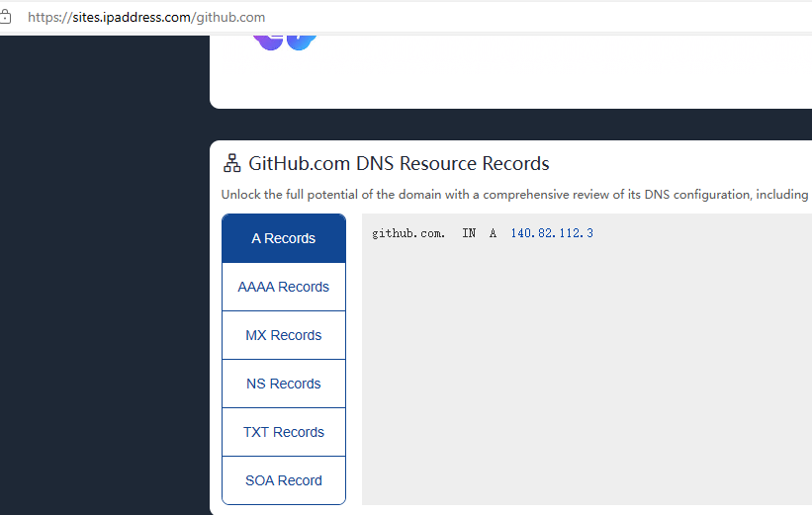Select the A Records tab
This screenshot has height=515, width=812.
284,238
